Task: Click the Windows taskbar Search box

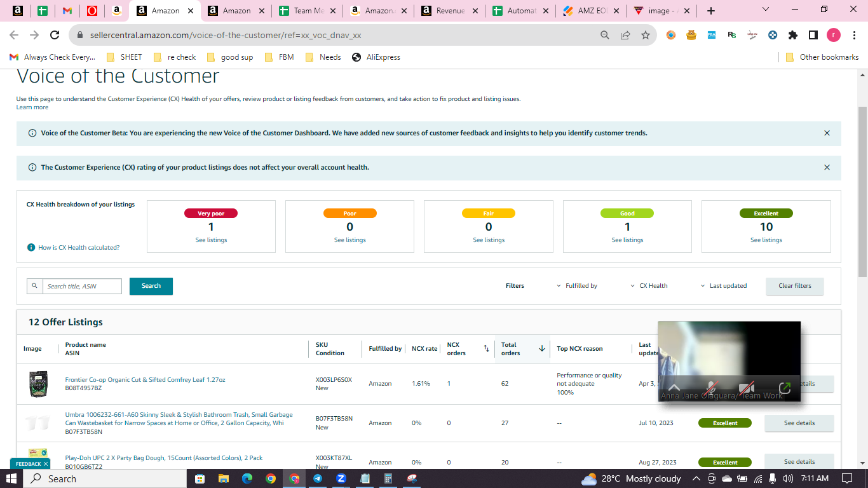Action: 105,478
